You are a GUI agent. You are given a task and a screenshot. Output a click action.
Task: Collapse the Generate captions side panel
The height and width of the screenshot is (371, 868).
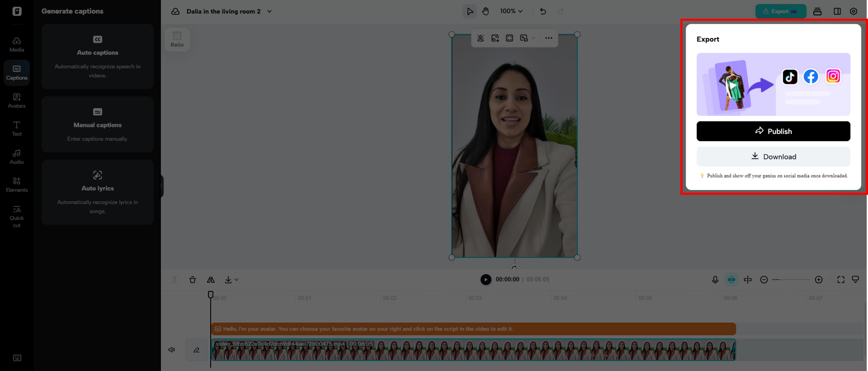coord(162,186)
